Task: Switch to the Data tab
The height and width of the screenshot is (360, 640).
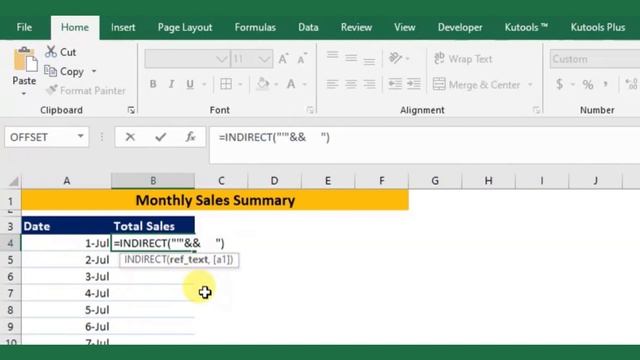Action: coord(308,27)
